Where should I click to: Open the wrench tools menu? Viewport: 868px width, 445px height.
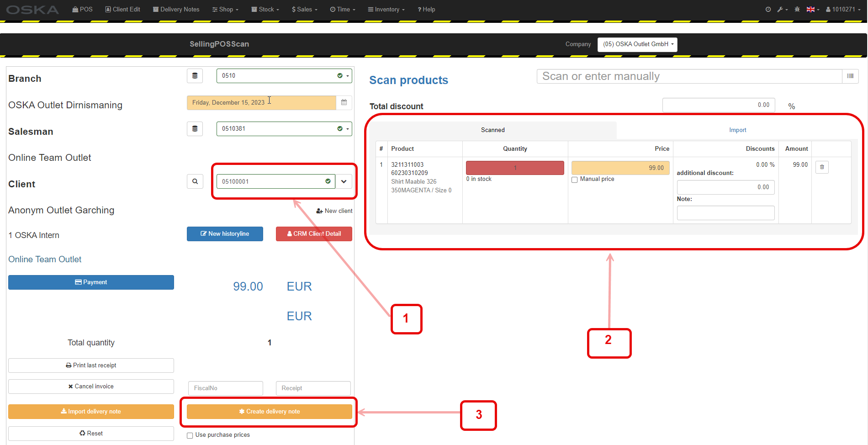point(782,9)
